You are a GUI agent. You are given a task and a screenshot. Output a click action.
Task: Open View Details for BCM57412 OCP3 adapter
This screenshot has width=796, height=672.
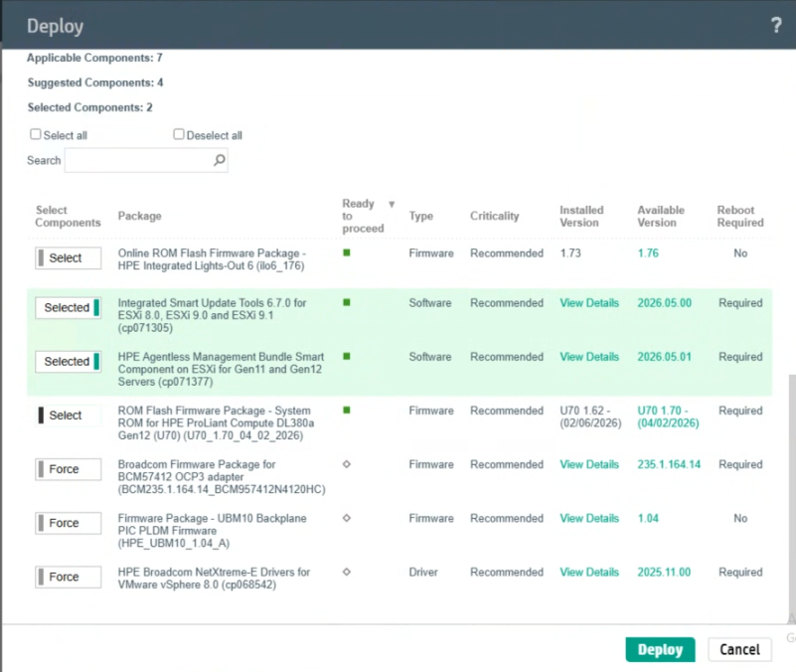pyautogui.click(x=589, y=464)
